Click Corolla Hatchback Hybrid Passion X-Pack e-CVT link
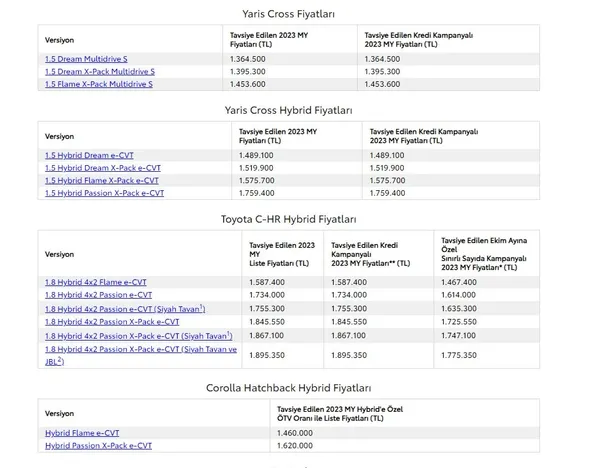This screenshot has width=616, height=468. (99, 444)
